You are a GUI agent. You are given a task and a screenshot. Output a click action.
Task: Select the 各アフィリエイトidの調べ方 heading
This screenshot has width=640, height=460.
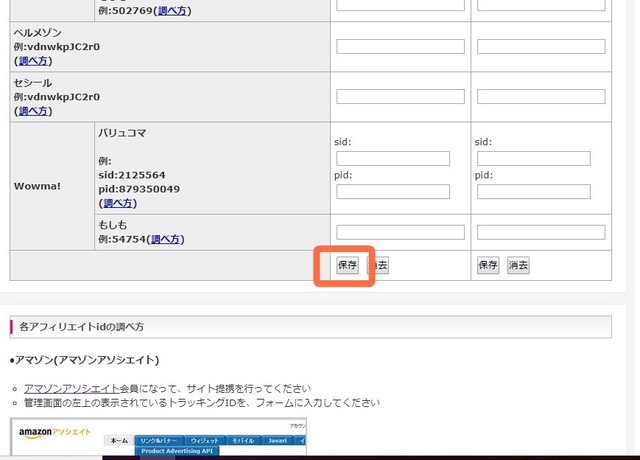[82, 327]
